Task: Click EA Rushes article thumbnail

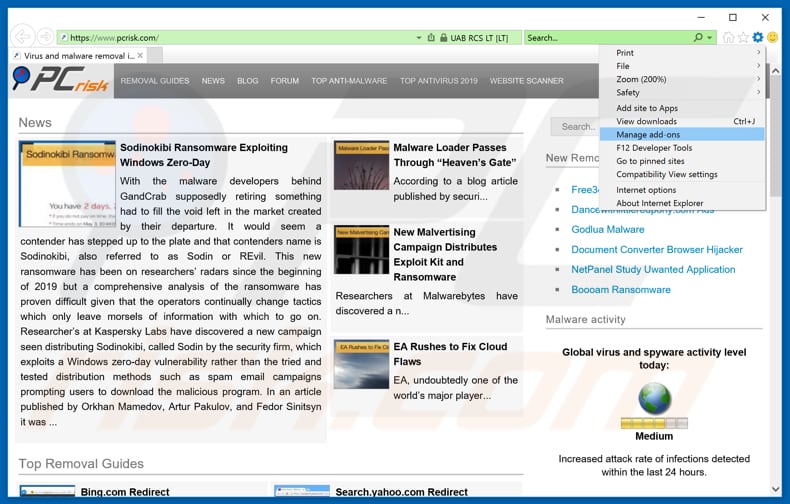Action: pos(361,364)
